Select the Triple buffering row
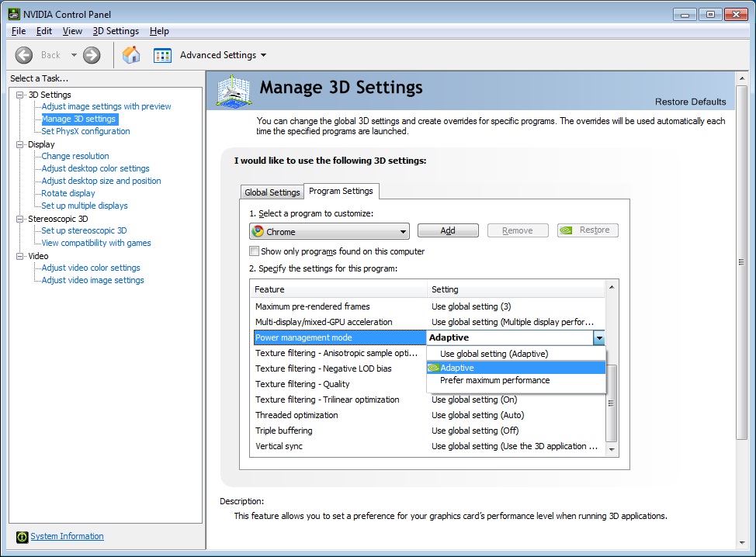The image size is (756, 557). point(428,431)
